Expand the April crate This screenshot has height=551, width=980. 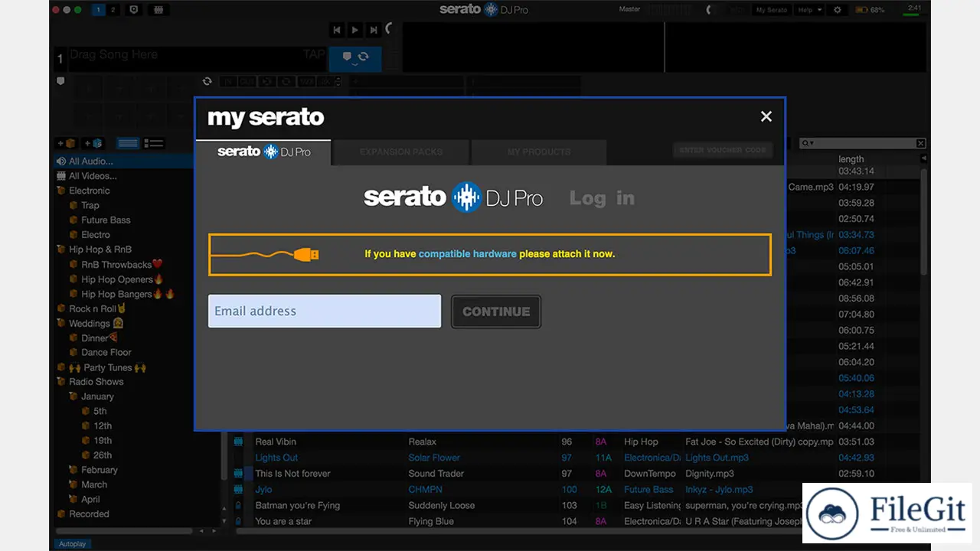tap(73, 499)
